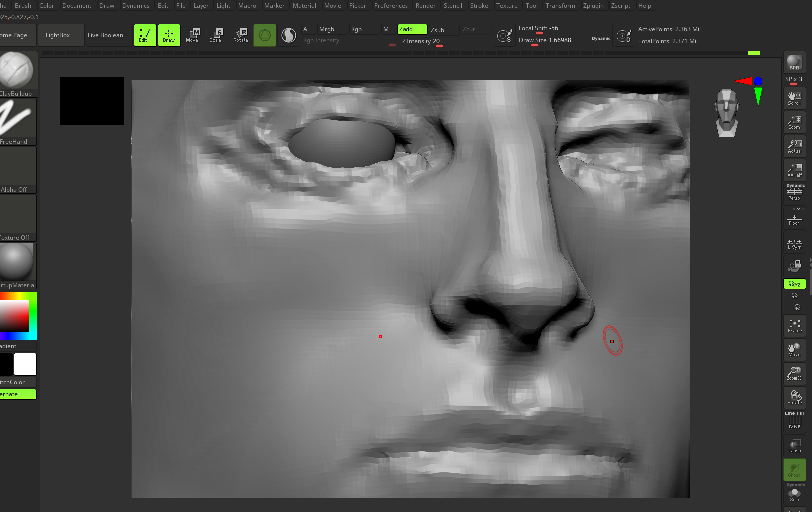Activate the Move transform tool
Image resolution: width=812 pixels, height=512 pixels.
(192, 35)
